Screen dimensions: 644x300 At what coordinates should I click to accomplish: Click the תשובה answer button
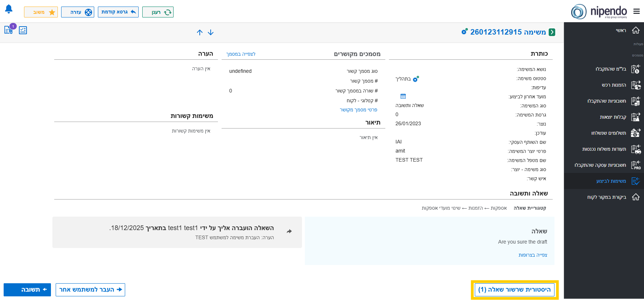click(x=27, y=289)
